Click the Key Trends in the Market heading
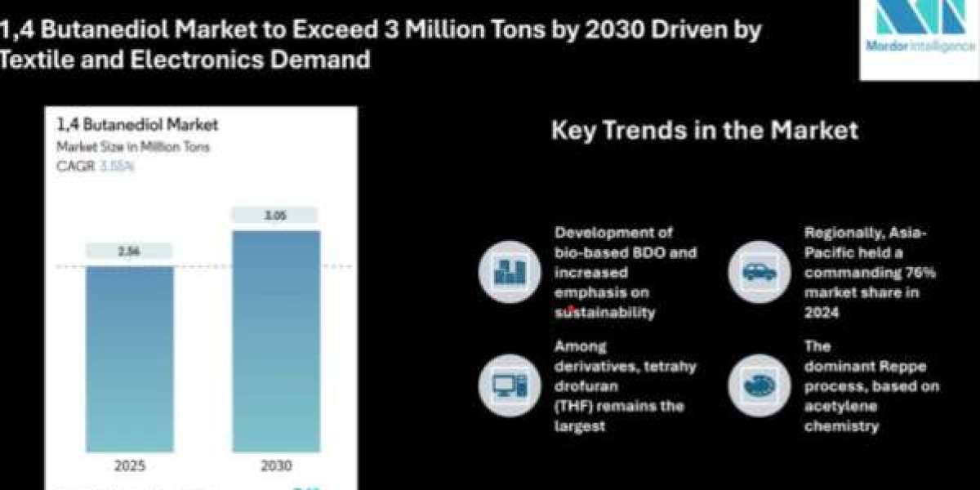The height and width of the screenshot is (490, 980). point(704,131)
